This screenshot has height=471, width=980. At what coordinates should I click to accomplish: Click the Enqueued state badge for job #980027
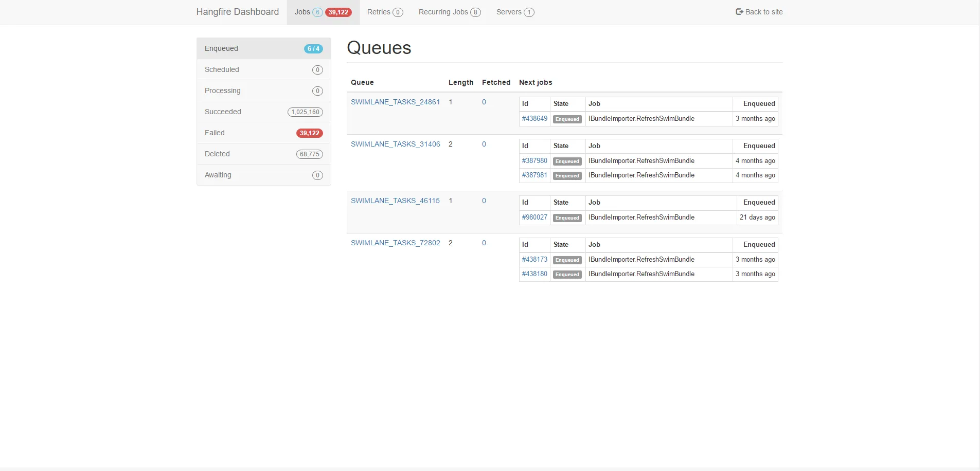[x=567, y=218]
